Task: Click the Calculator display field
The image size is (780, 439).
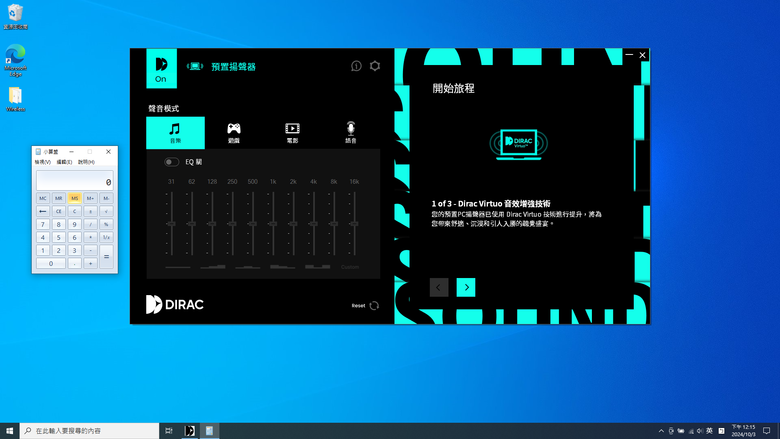Action: (75, 180)
